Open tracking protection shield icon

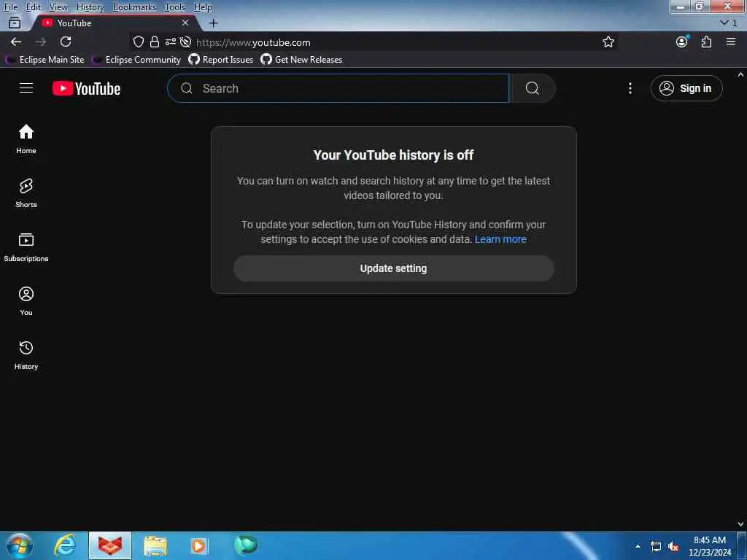click(138, 42)
